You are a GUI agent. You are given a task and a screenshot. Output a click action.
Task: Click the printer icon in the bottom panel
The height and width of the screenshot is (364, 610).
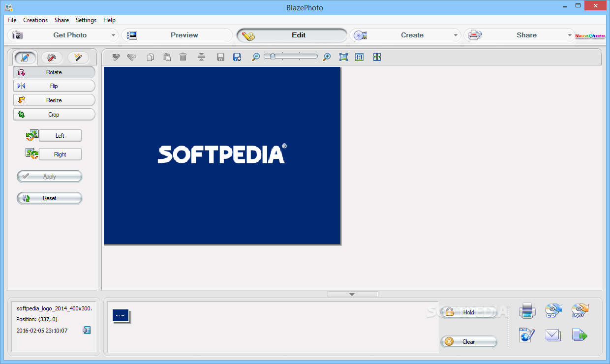pos(527,311)
